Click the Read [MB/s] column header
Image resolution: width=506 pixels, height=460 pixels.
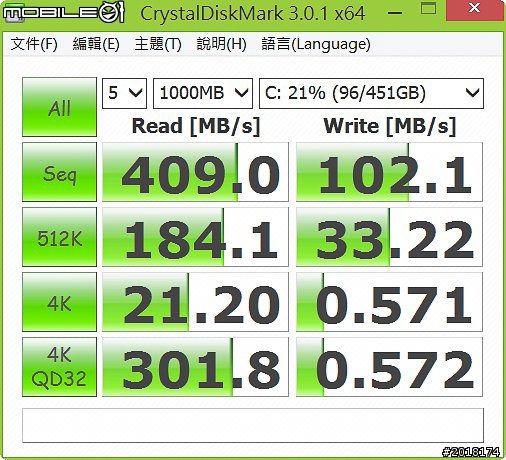pyautogui.click(x=196, y=127)
